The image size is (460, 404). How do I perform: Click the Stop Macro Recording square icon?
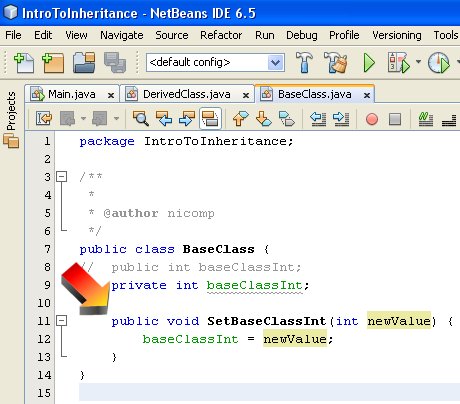(x=395, y=119)
